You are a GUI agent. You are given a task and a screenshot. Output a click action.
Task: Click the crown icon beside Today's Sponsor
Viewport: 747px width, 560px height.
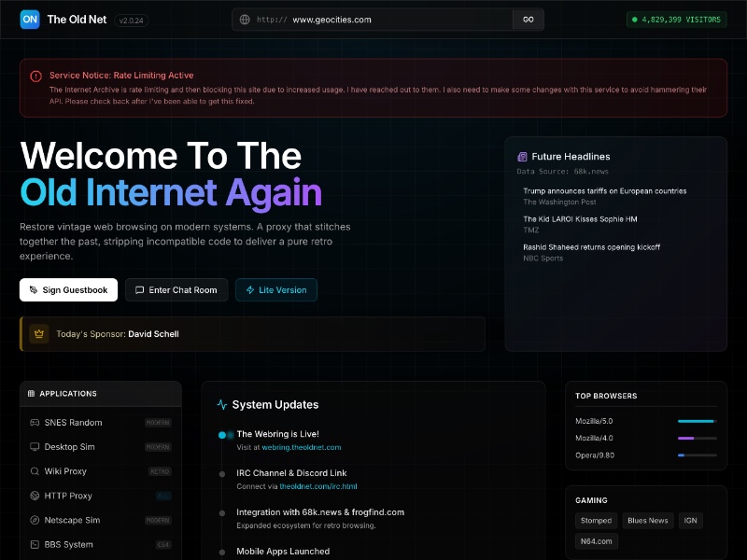(x=38, y=333)
